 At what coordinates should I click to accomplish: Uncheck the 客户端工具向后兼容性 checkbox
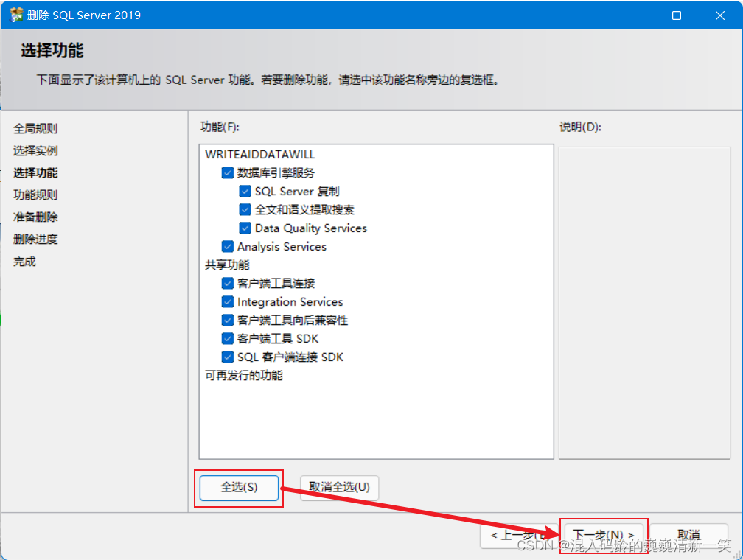point(228,321)
